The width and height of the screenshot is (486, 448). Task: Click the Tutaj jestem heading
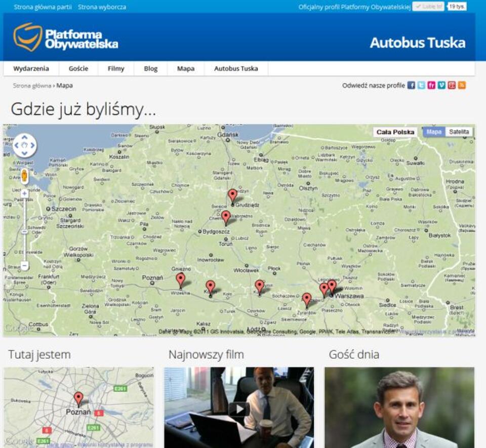[39, 354]
